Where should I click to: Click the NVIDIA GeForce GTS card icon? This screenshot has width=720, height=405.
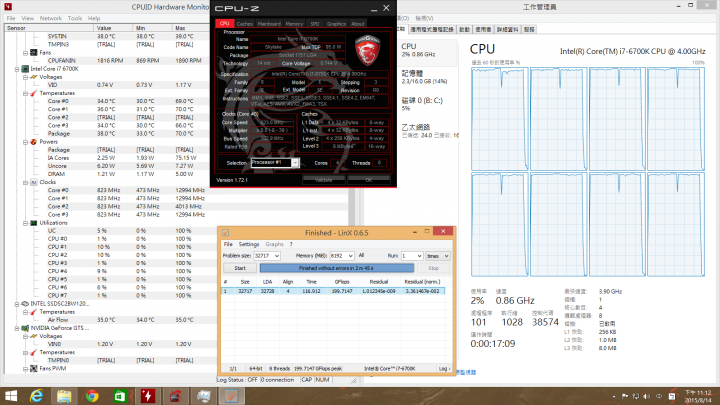click(25, 328)
